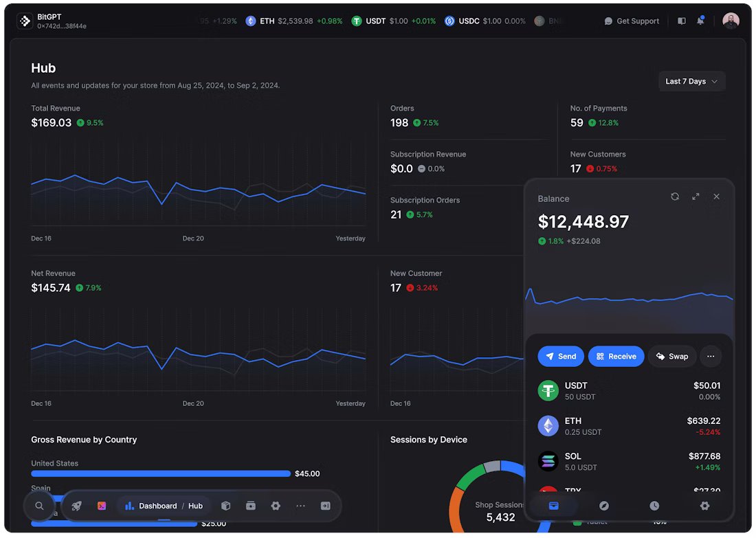The height and width of the screenshot is (538, 756).
Task: Click the ETH ticker icon in top bar
Action: (x=250, y=21)
